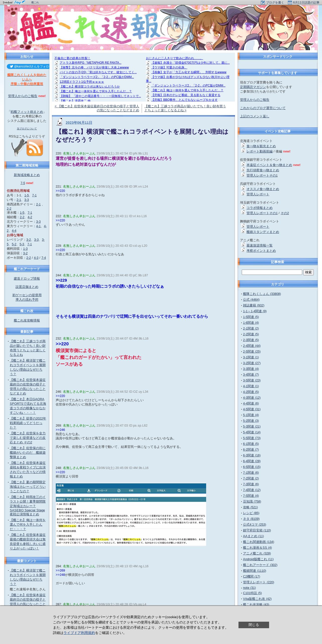Click icon next to アトラス新作RPG link
The image size is (322, 644).
click(56, 63)
